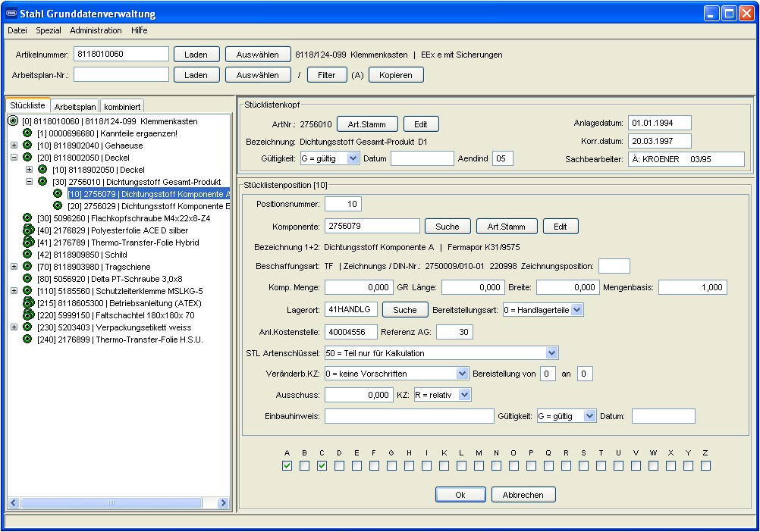
Task: Click Edit button next to Komponente Art.Stamm
Action: point(561,227)
